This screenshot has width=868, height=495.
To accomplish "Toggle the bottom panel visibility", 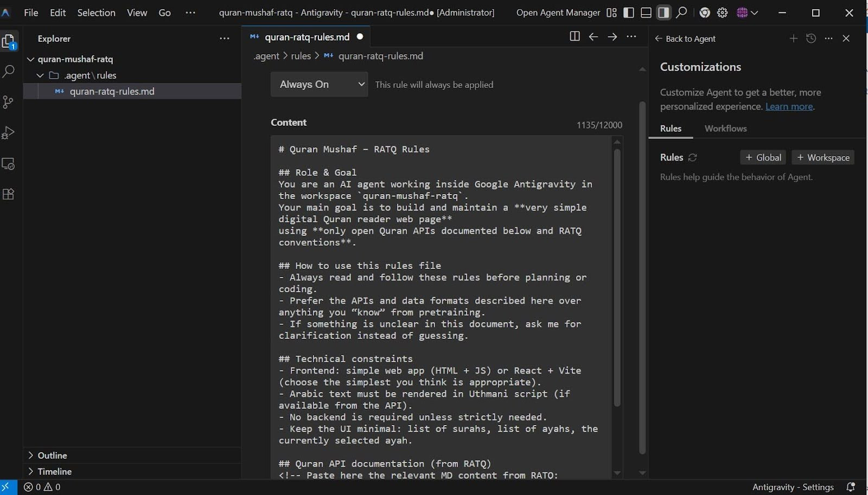I will [x=646, y=12].
